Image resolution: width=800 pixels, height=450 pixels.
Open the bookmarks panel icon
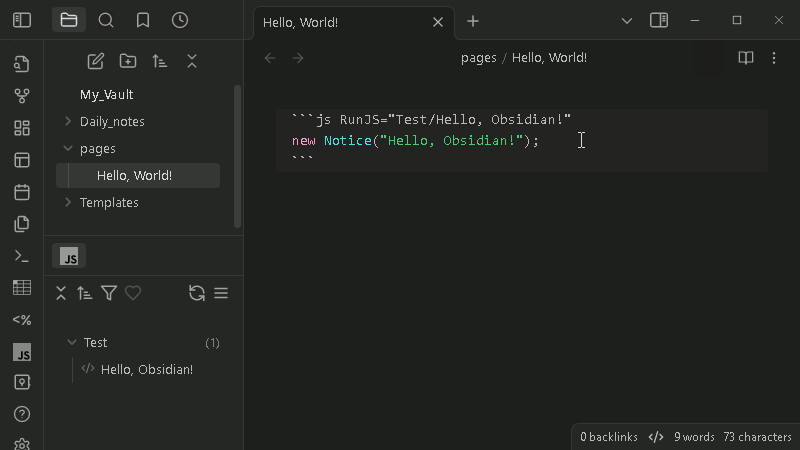(143, 20)
